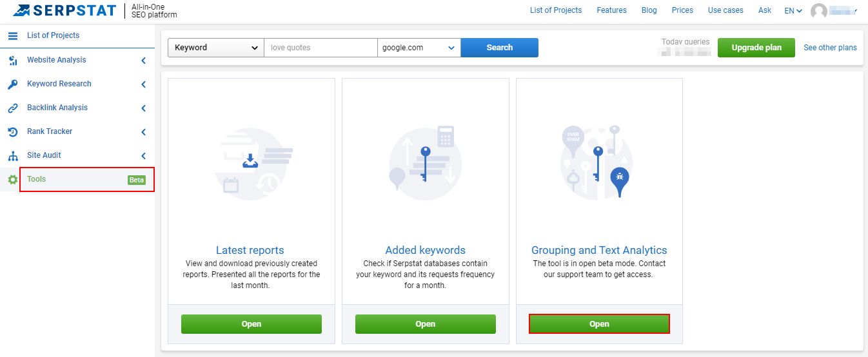Expand the Keyword Research submenu chevron
The height and width of the screenshot is (357, 868).
pos(144,84)
